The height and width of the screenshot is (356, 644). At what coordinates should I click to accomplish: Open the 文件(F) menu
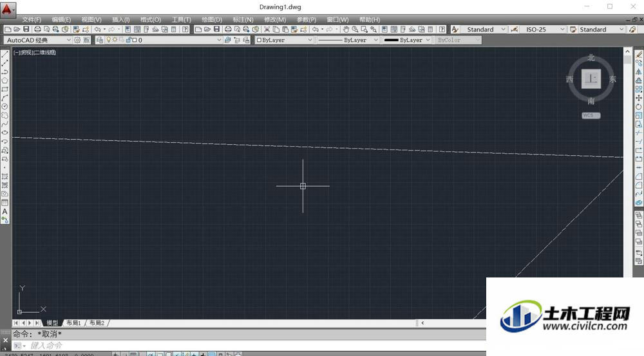[x=32, y=19]
